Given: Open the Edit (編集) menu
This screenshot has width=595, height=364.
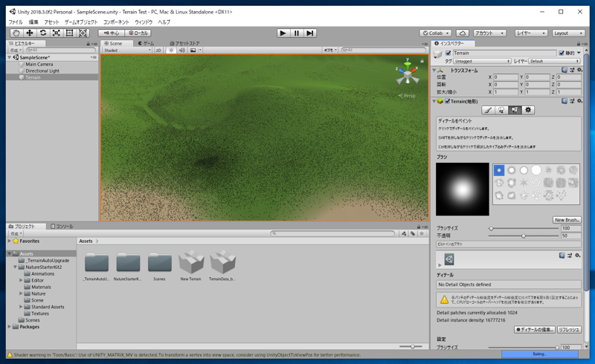Looking at the screenshot, I should point(33,22).
